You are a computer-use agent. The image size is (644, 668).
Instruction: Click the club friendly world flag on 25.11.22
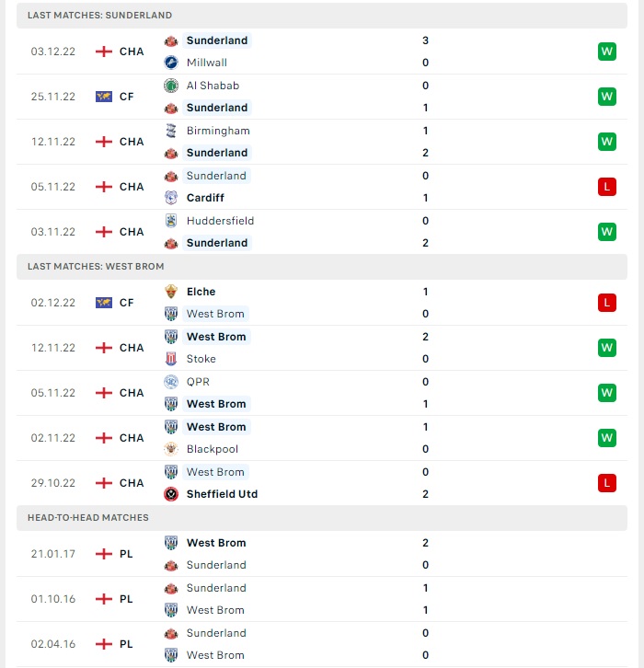[x=103, y=97]
